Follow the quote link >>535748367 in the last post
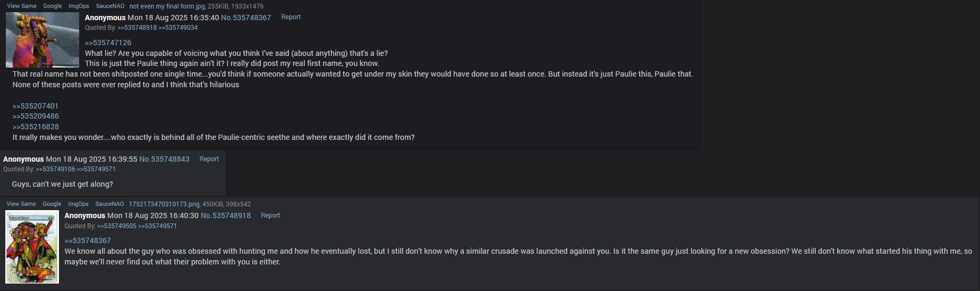Screen dimensions: 980x291 [88, 240]
